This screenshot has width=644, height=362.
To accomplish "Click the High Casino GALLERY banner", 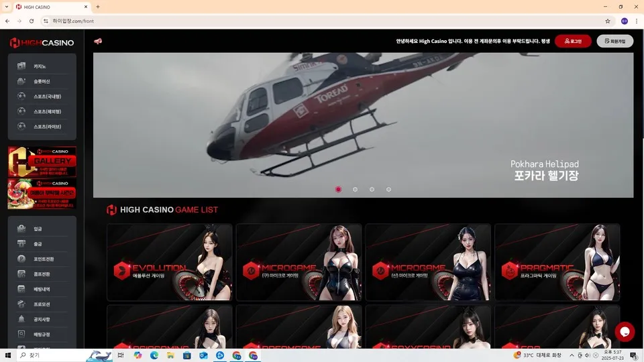I will tap(42, 162).
